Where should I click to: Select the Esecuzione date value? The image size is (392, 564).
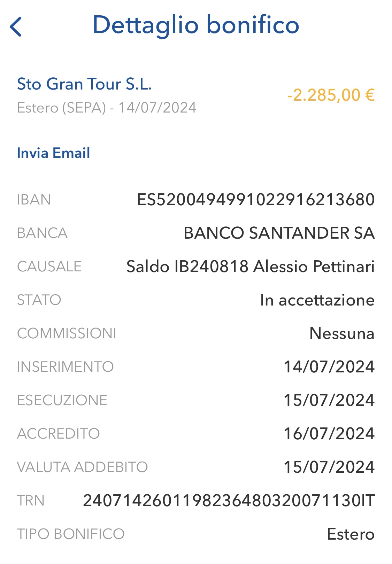pyautogui.click(x=329, y=400)
